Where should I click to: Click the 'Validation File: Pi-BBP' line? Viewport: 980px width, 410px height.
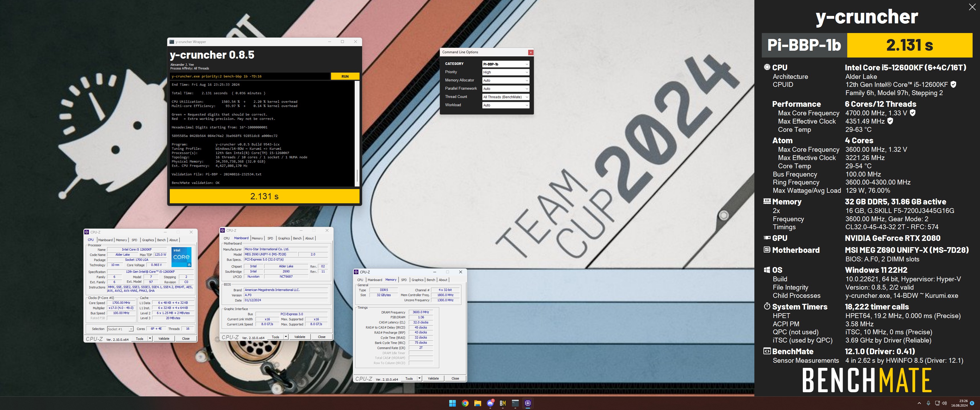pos(217,174)
